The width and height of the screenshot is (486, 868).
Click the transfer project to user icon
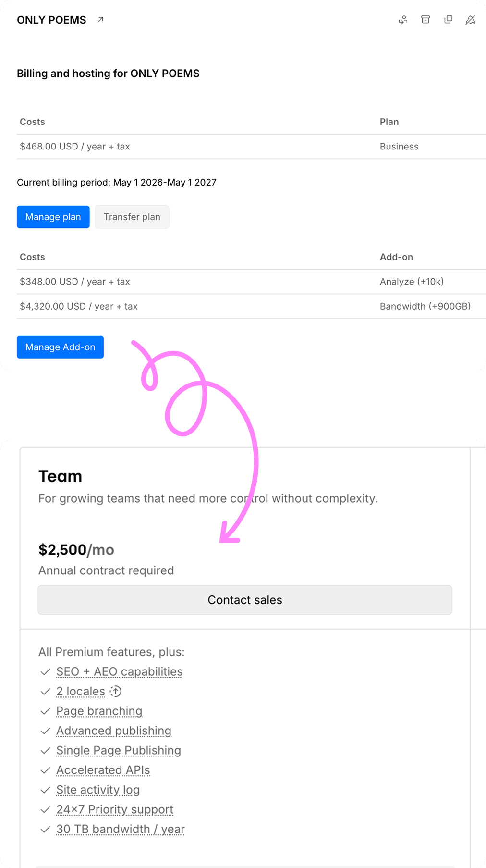(403, 20)
